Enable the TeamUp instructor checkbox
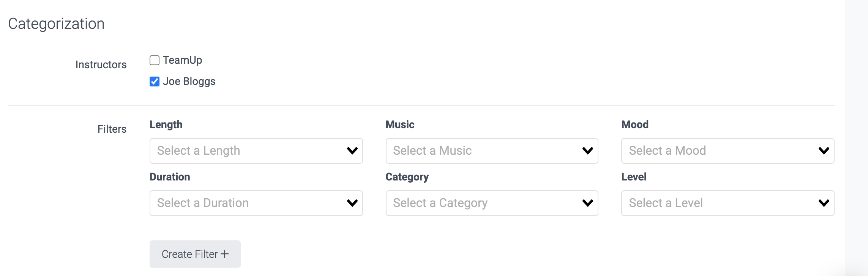 (x=155, y=60)
